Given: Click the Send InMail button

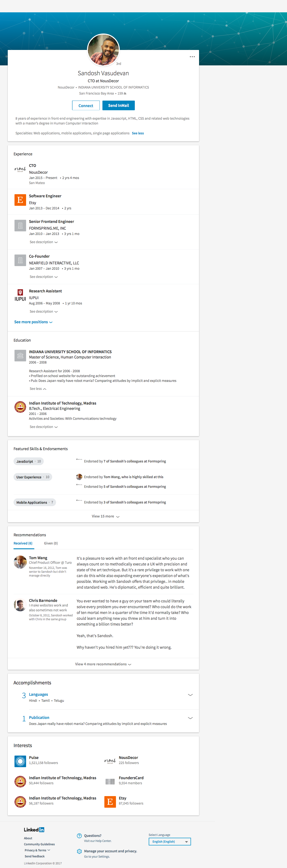Looking at the screenshot, I should point(118,105).
